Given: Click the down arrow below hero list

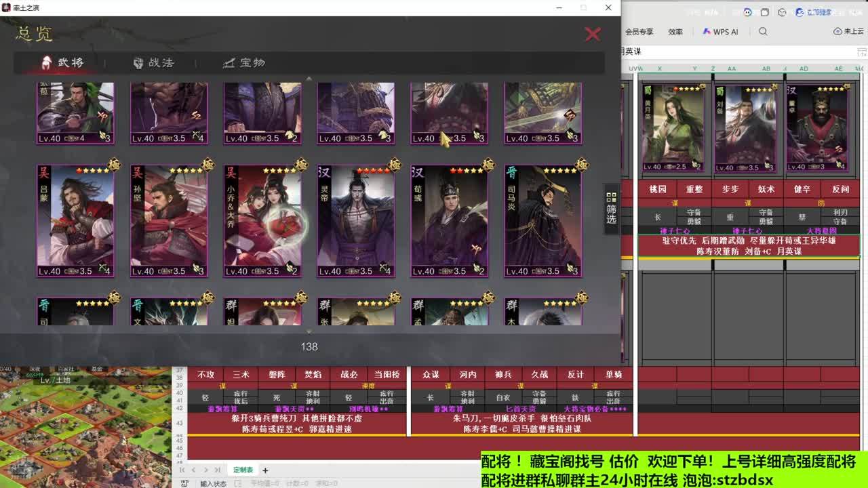Looking at the screenshot, I should 309,331.
